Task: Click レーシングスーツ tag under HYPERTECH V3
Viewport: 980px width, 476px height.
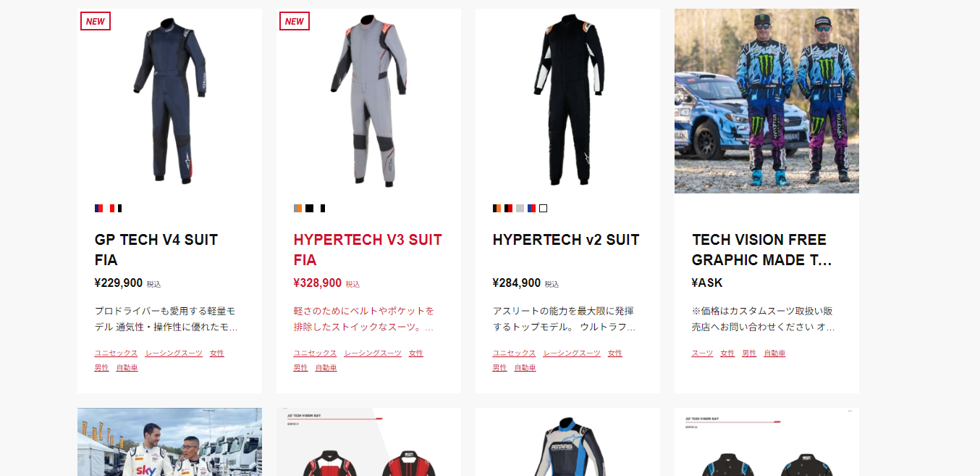Action: (373, 354)
